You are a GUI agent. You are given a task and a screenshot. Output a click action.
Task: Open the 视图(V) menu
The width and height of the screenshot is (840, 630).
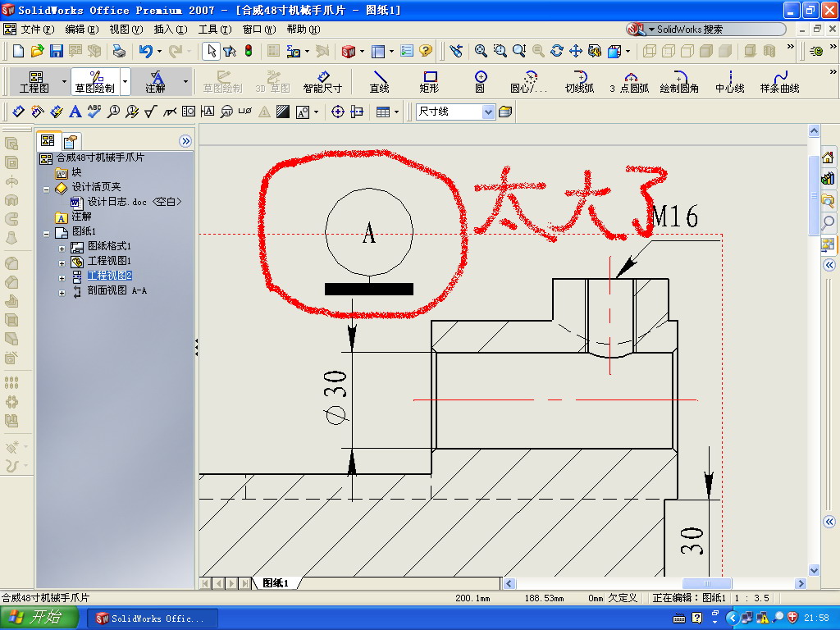pos(126,30)
